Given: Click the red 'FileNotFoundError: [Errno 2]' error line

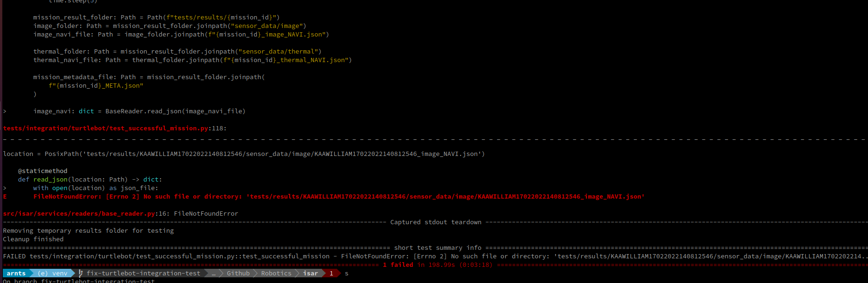Looking at the screenshot, I should pyautogui.click(x=339, y=197).
